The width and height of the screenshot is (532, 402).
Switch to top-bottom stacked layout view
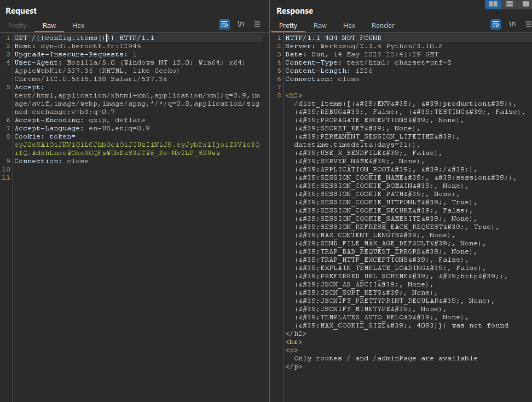509,4
